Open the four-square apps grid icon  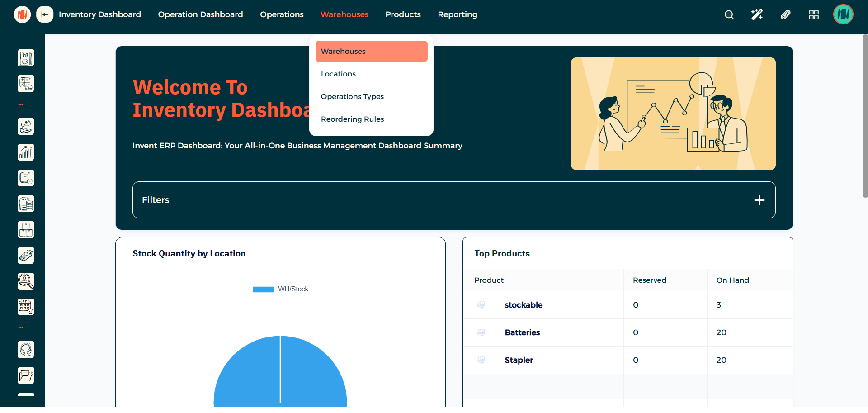[x=813, y=14]
